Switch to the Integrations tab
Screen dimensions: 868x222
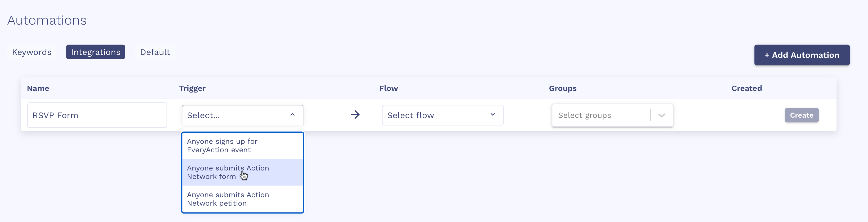(x=95, y=52)
